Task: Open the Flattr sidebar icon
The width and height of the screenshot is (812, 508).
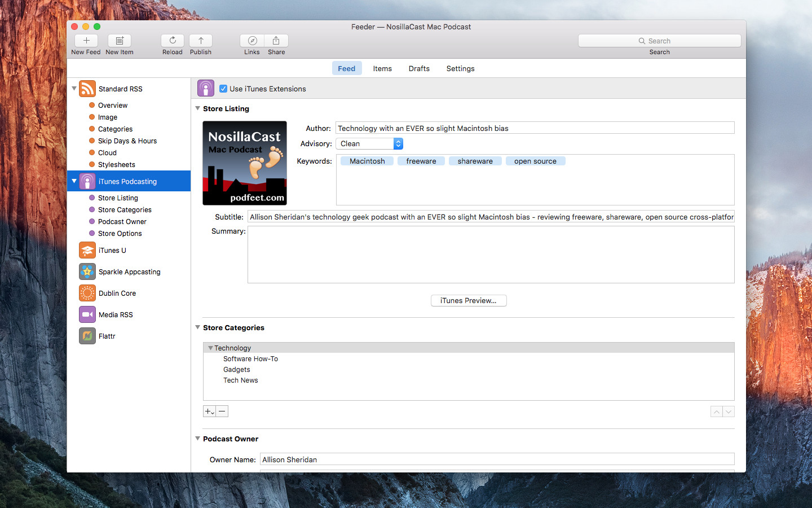Action: tap(87, 336)
